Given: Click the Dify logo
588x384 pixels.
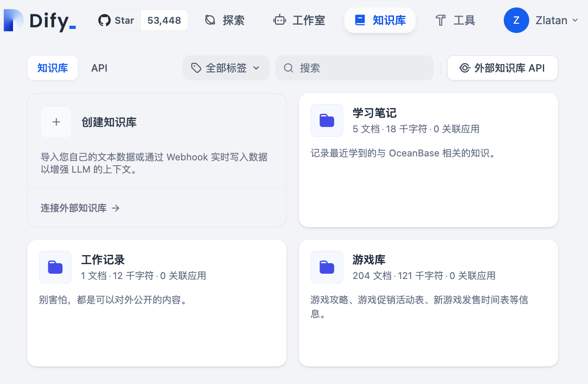Looking at the screenshot, I should coord(39,20).
